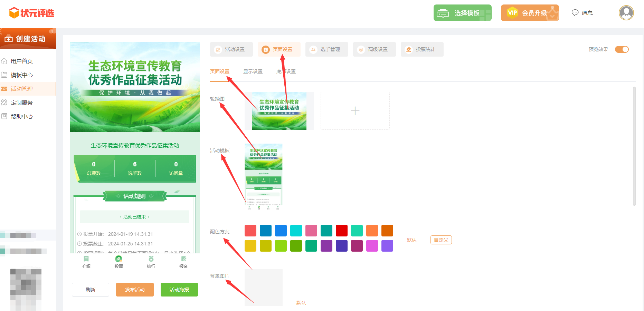The image size is (644, 311).
Task: Switch to the 活动设置 tab
Action: [231, 49]
